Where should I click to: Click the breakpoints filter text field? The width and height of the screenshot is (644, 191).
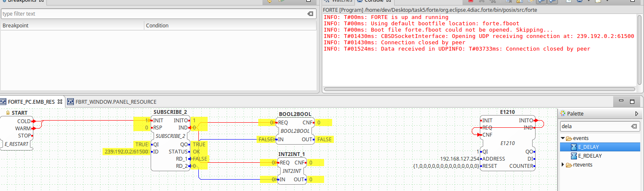(152, 14)
